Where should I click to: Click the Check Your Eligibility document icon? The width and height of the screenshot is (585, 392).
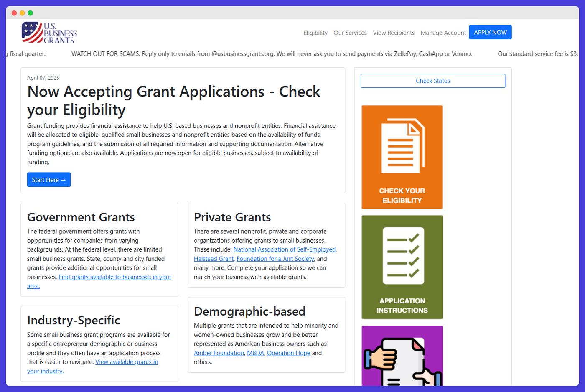tap(402, 157)
